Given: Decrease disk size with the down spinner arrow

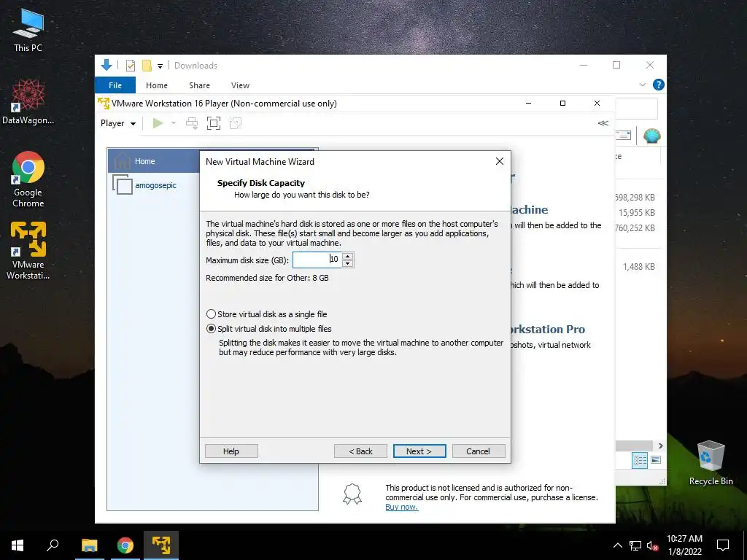Looking at the screenshot, I should click(x=348, y=264).
